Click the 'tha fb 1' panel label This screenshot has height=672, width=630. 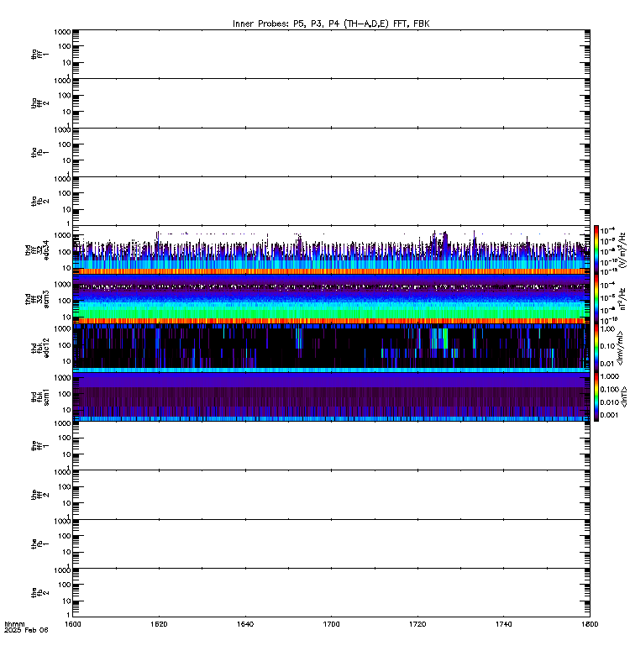(x=39, y=152)
